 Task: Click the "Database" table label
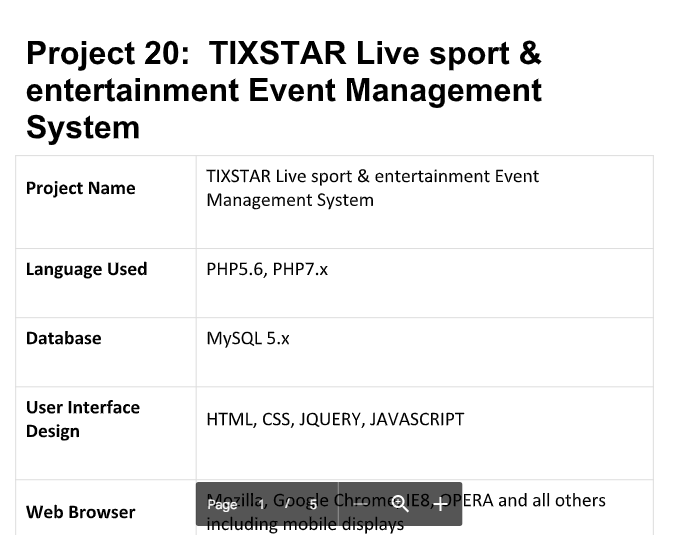coord(64,338)
